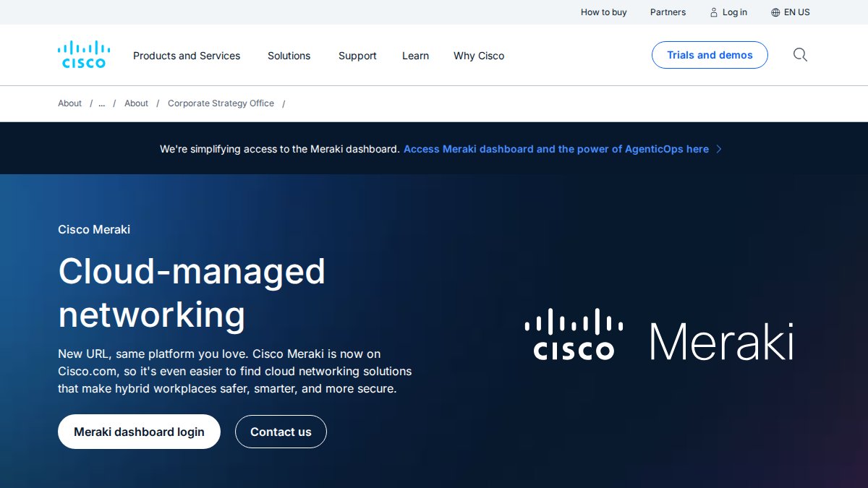
Task: Click the Log in user icon
Action: pos(714,12)
